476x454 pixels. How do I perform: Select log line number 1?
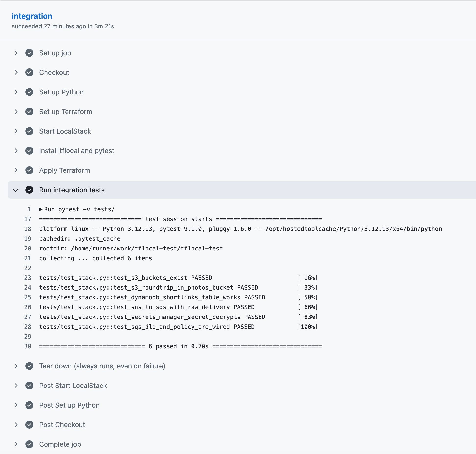click(29, 209)
